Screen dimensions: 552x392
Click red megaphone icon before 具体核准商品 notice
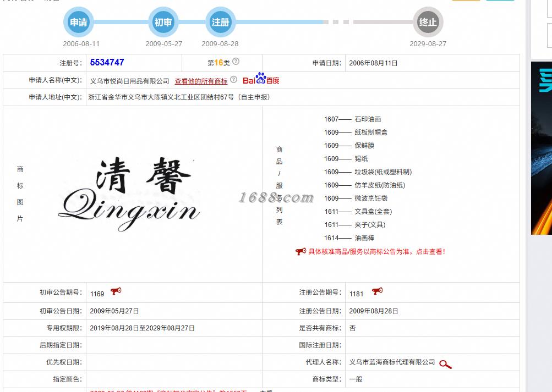pyautogui.click(x=300, y=251)
